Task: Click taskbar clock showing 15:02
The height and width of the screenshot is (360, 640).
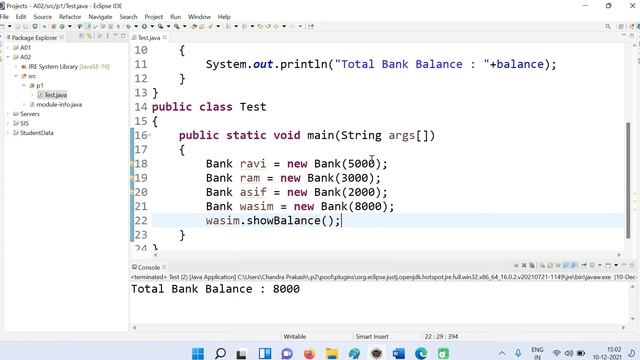Action: coord(608,353)
